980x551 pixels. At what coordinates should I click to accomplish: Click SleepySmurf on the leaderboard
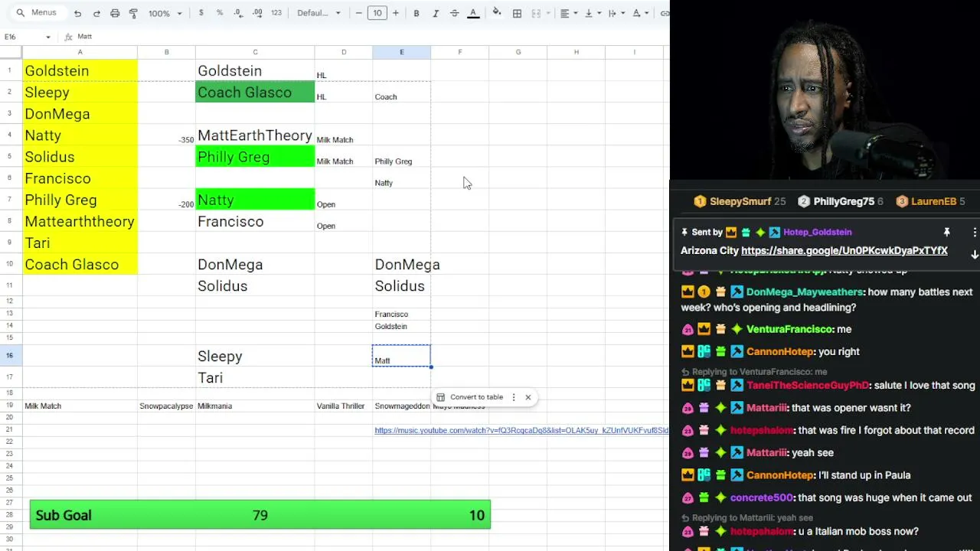(x=740, y=201)
